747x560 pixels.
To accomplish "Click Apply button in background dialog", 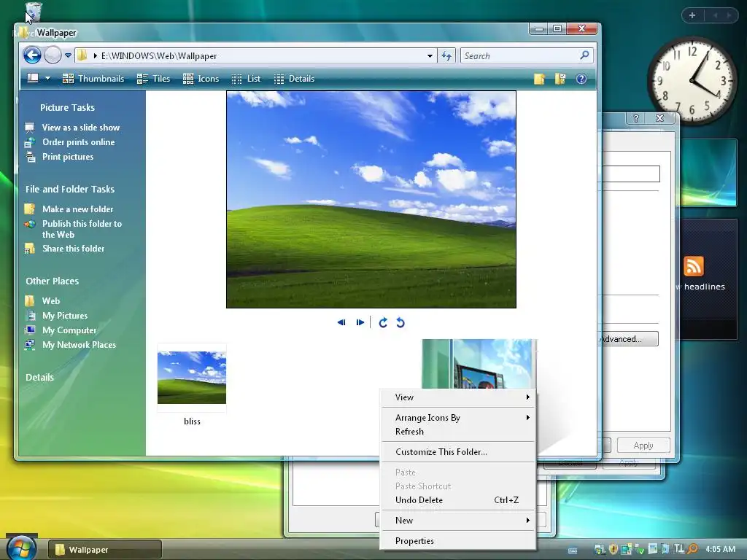I will click(643, 446).
